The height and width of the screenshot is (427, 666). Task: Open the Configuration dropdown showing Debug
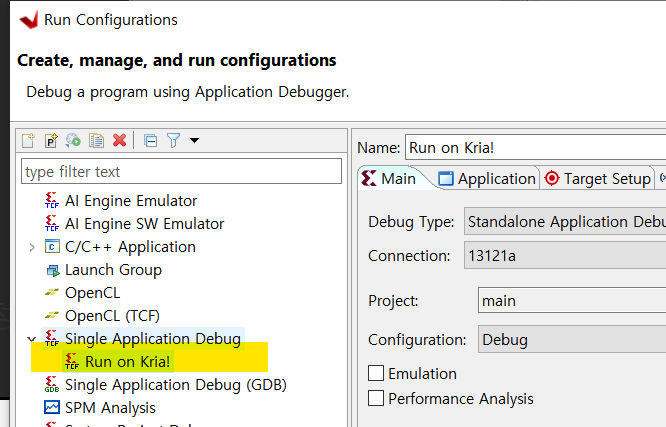tap(572, 339)
